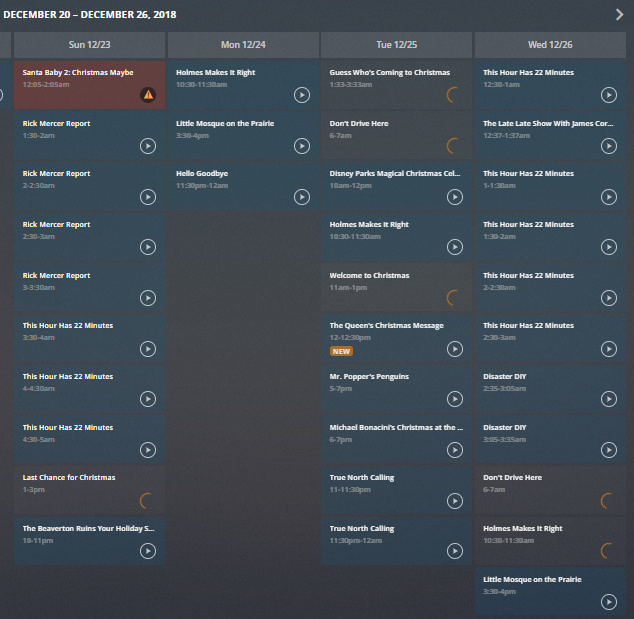The height and width of the screenshot is (619, 634).
Task: Click warning icon on Santa Baby 2 recording
Action: pyautogui.click(x=148, y=95)
